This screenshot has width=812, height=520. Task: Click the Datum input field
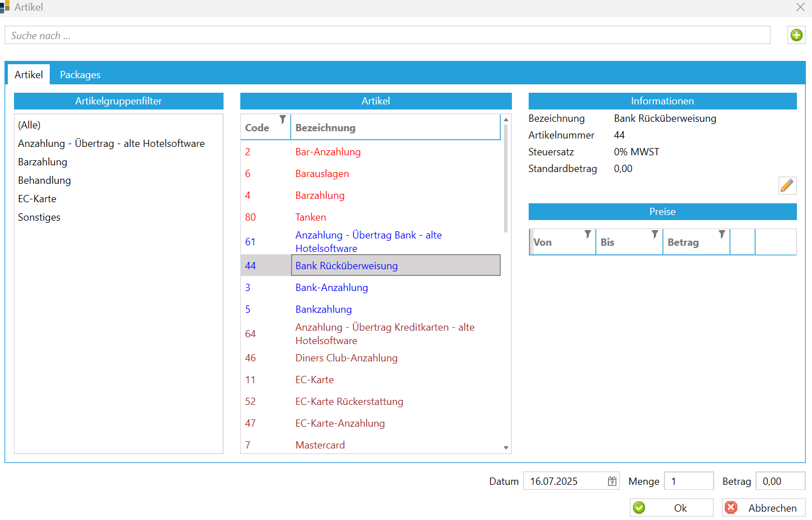pyautogui.click(x=571, y=481)
